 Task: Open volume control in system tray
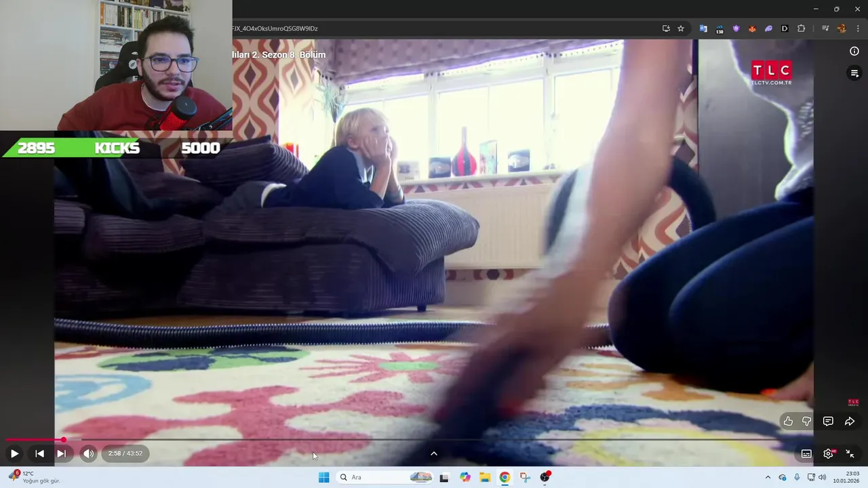[822, 477]
